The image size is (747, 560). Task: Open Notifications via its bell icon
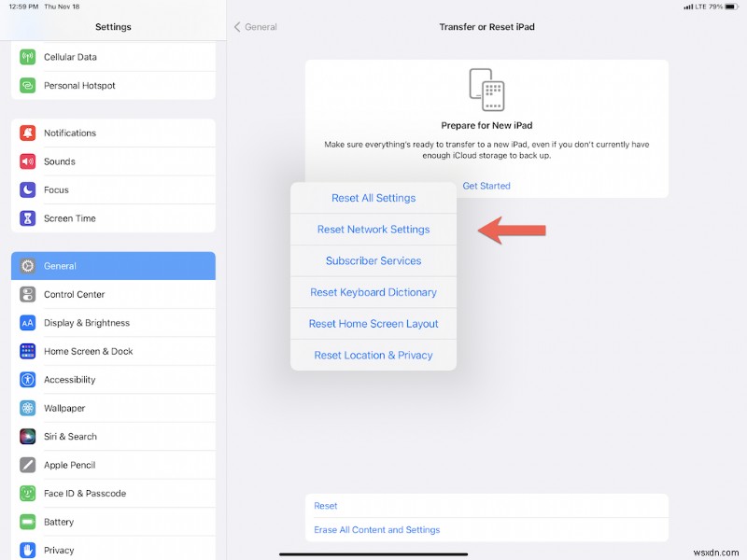point(29,133)
